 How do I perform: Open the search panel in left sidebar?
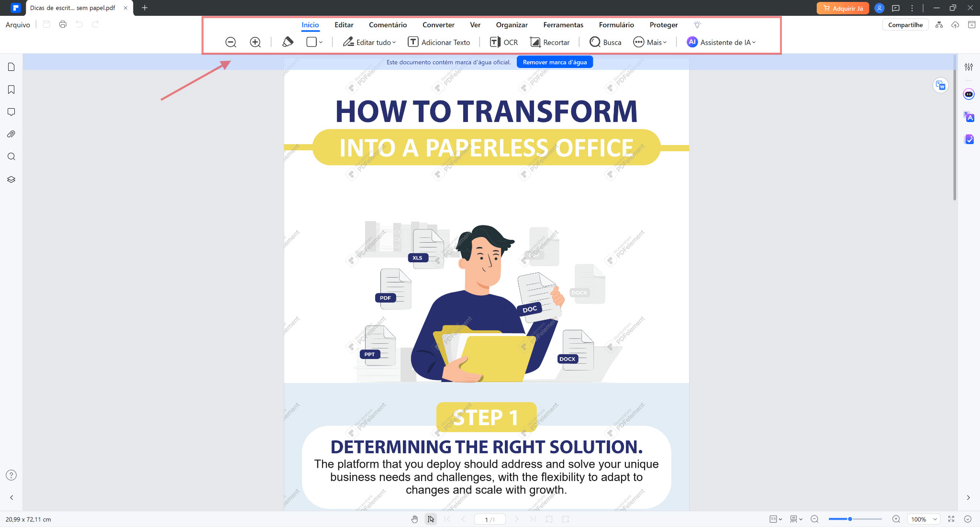click(11, 157)
